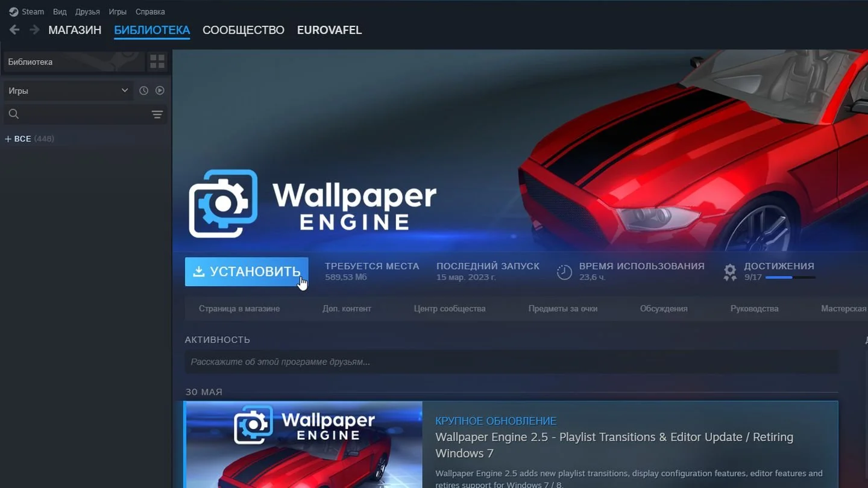
Task: Click the КРУПНОЕ ОБНОВЛЕНИЕ label
Action: pyautogui.click(x=495, y=421)
